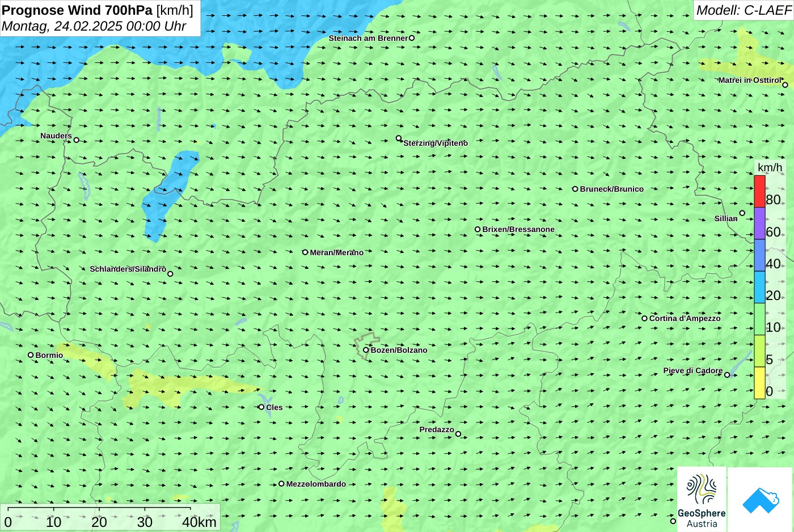Click the 'Sterzing/Vipiteno' city label

(436, 143)
